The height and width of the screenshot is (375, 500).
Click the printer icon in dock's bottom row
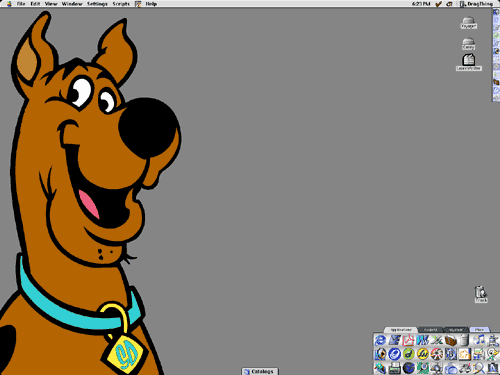tap(395, 368)
